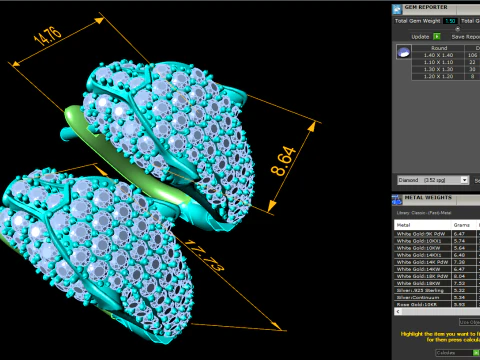This screenshot has width=480, height=360.
Task: Select the Rose Gold:10KR row
Action: coord(437,304)
